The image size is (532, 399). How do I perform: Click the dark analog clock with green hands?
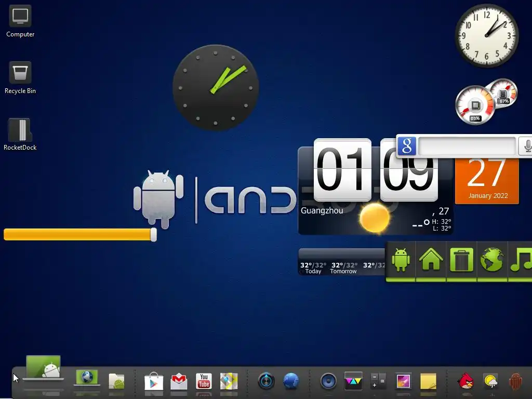[216, 87]
